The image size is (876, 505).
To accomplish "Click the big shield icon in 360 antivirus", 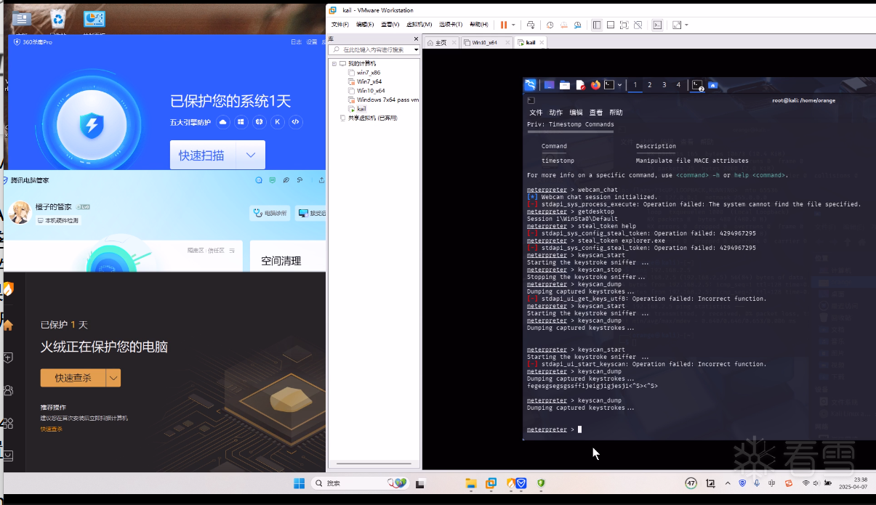I will point(92,125).
